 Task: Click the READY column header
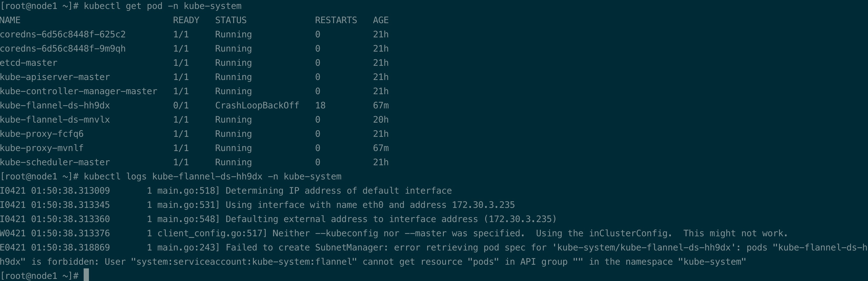tap(186, 20)
